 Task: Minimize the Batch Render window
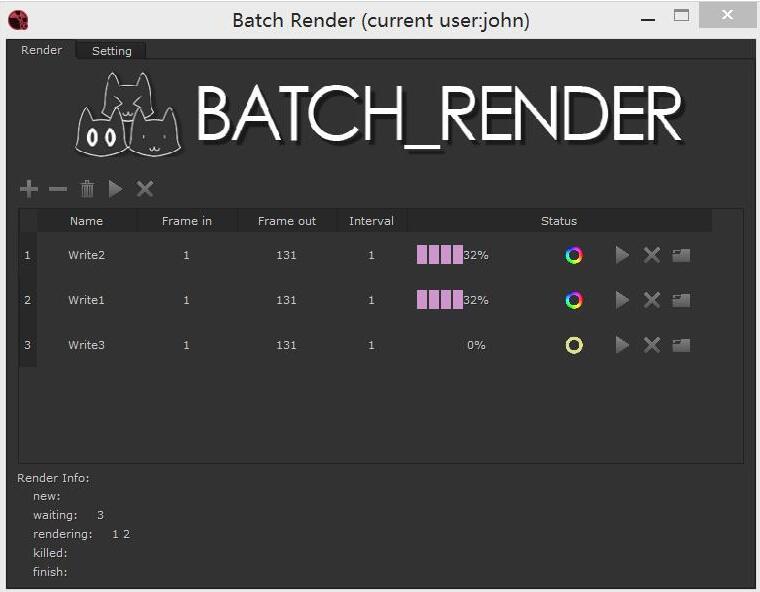[x=648, y=19]
